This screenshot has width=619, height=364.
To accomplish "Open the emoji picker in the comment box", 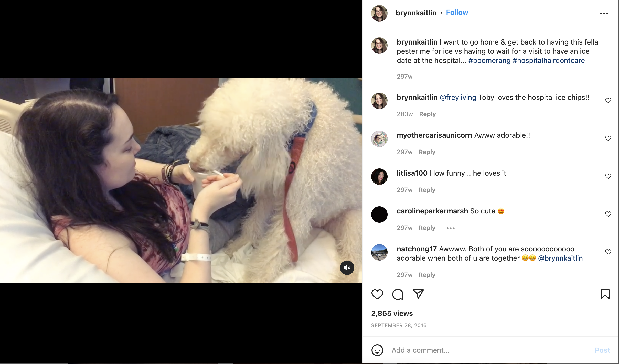I will (377, 350).
